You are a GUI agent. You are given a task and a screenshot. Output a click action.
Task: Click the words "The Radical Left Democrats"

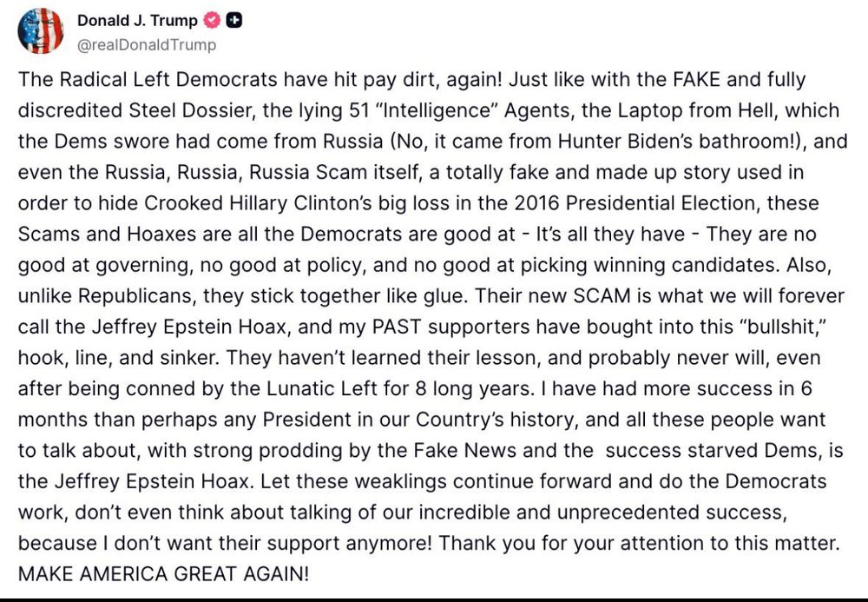(x=148, y=80)
